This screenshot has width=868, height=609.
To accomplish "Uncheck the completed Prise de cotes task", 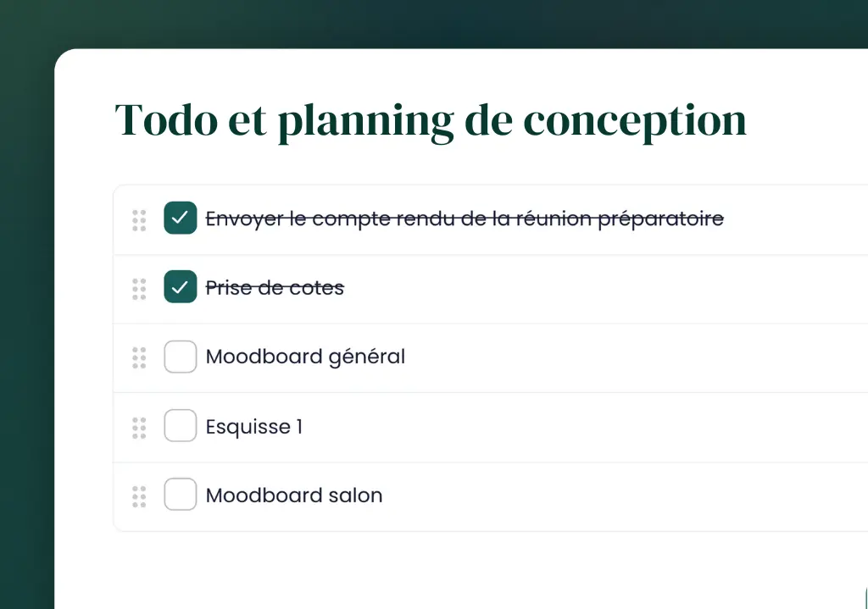I will 180,288.
